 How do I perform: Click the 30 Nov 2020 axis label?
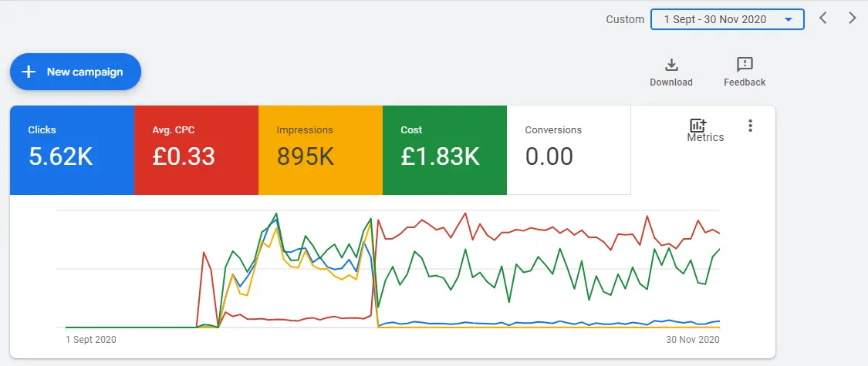tap(693, 340)
